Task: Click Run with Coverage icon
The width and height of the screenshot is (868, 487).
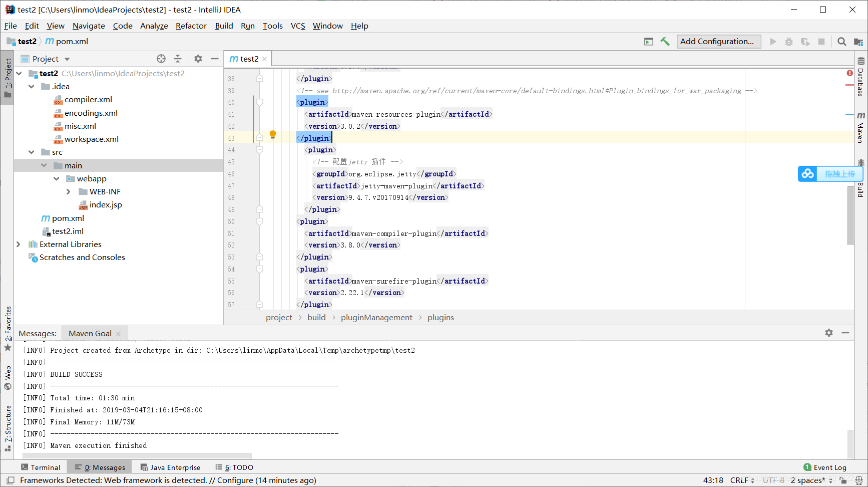Action: pyautogui.click(x=805, y=42)
